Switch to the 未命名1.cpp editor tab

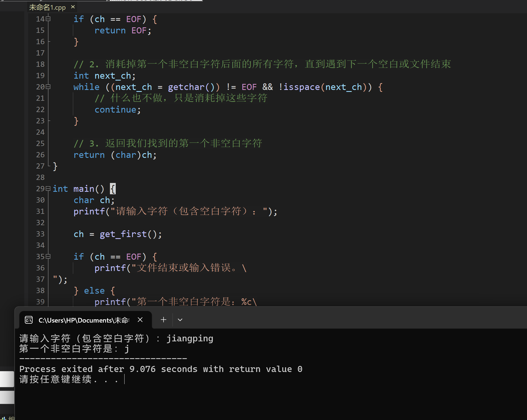(48, 7)
